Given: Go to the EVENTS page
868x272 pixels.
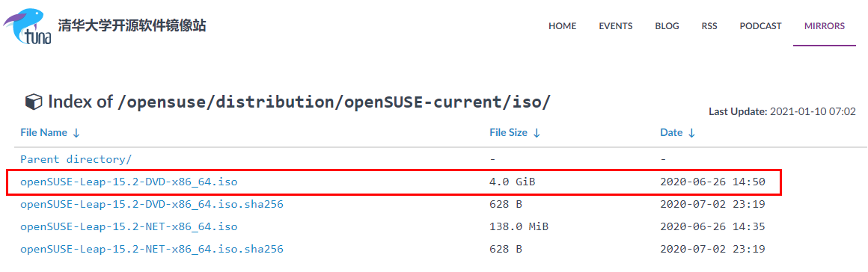Looking at the screenshot, I should pyautogui.click(x=616, y=26).
